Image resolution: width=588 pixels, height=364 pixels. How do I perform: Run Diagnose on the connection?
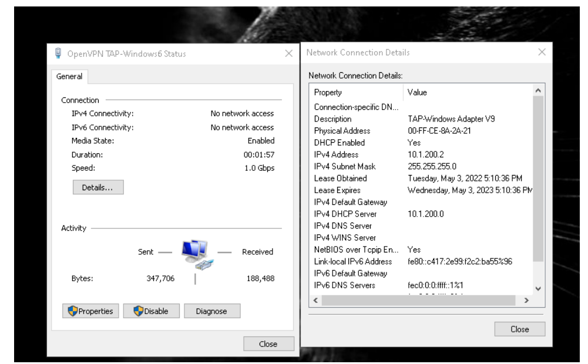coord(210,311)
